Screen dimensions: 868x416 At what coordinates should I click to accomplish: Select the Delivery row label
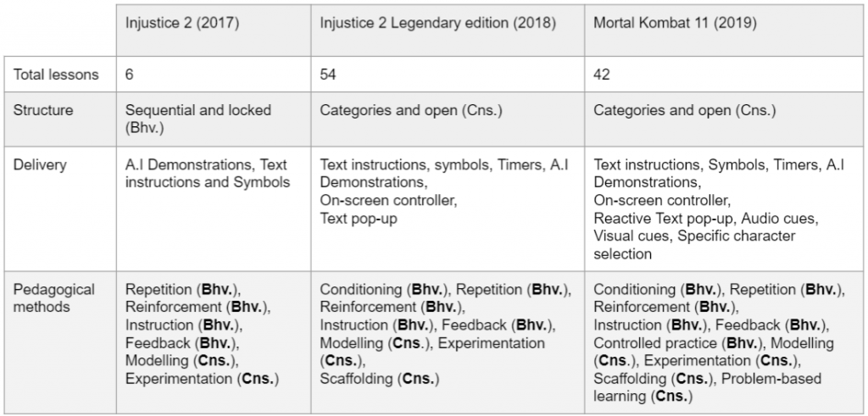click(x=39, y=164)
